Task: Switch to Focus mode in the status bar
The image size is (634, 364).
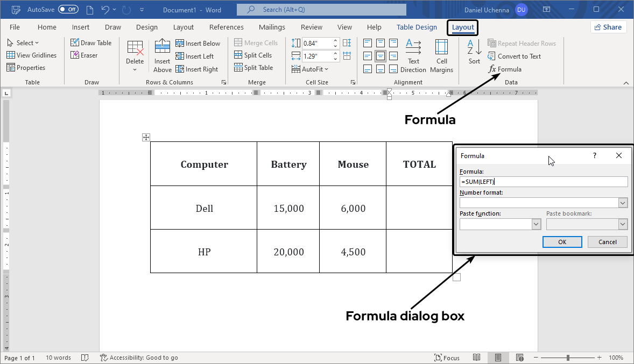Action: [447, 357]
